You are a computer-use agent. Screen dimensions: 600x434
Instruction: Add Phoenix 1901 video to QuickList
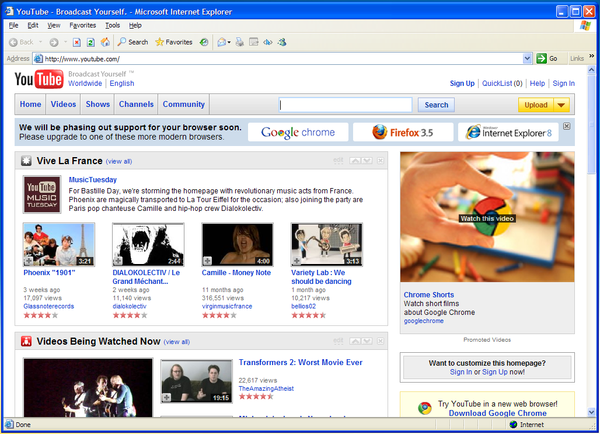click(29, 261)
